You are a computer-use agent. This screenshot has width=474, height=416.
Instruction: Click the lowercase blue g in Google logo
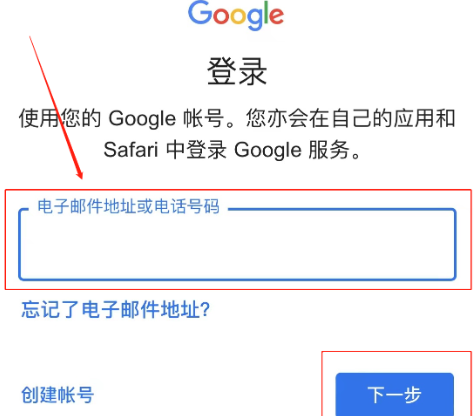(254, 19)
